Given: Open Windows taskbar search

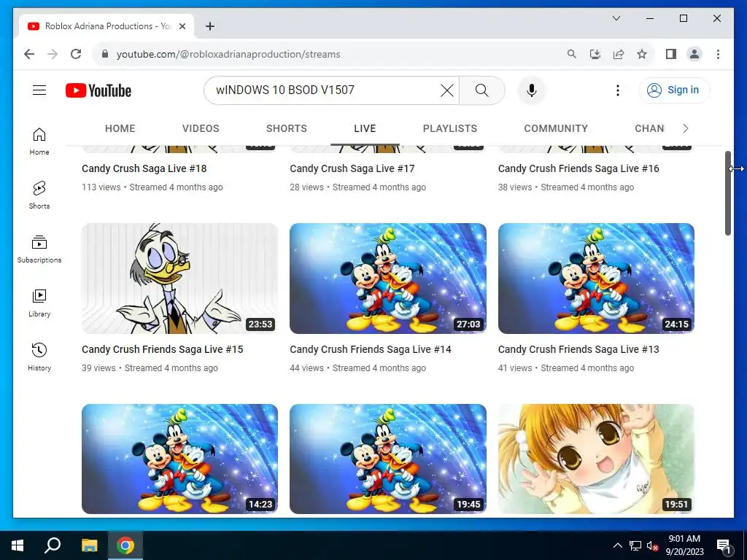Looking at the screenshot, I should [53, 545].
